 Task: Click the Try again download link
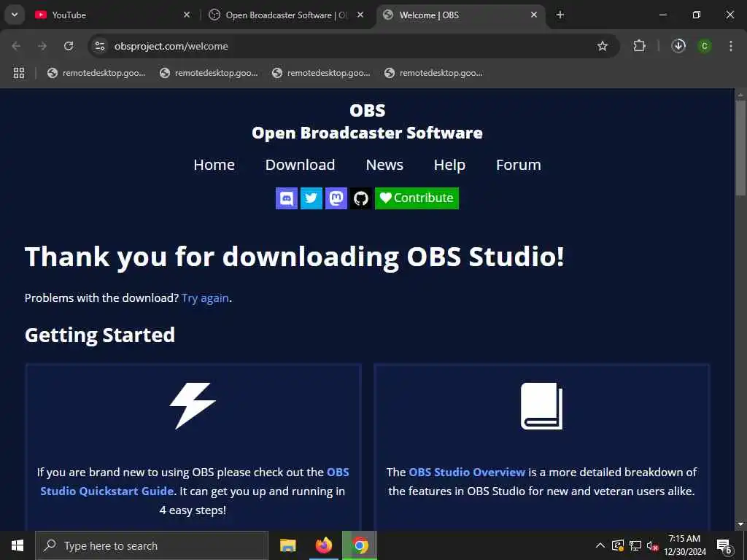tap(205, 298)
